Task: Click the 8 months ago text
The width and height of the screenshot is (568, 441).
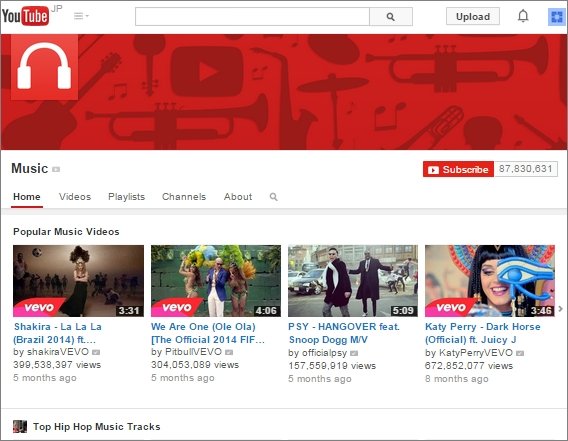Action: (457, 379)
